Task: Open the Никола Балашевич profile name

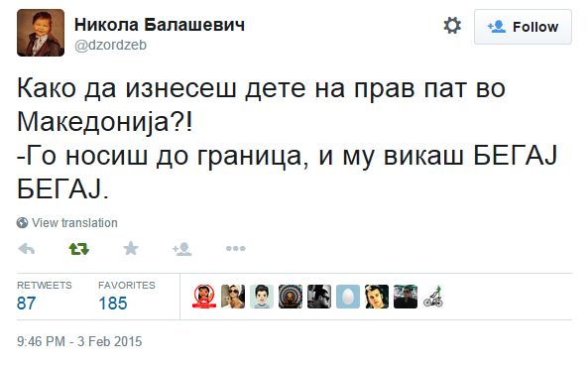Action: pyautogui.click(x=160, y=25)
